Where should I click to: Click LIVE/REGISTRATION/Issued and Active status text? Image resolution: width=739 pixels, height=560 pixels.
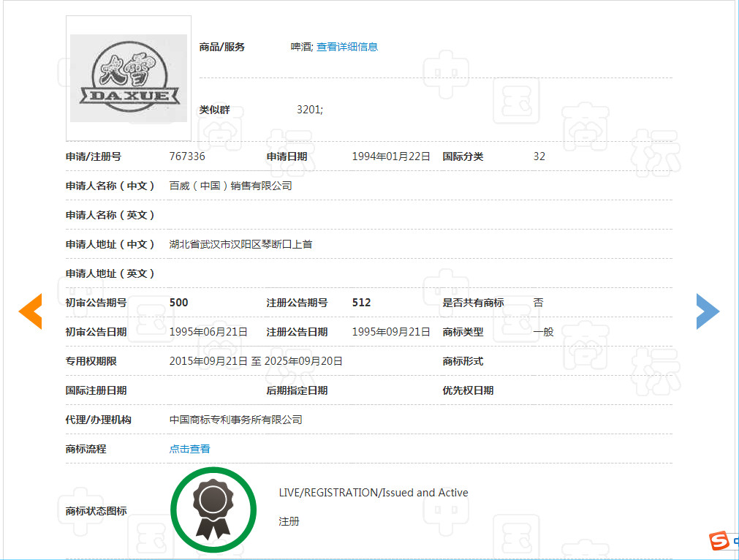pyautogui.click(x=372, y=492)
